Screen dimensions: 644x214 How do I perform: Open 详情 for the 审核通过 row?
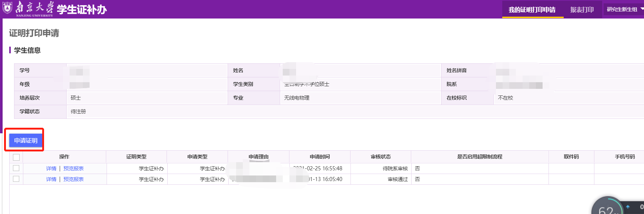[51, 179]
